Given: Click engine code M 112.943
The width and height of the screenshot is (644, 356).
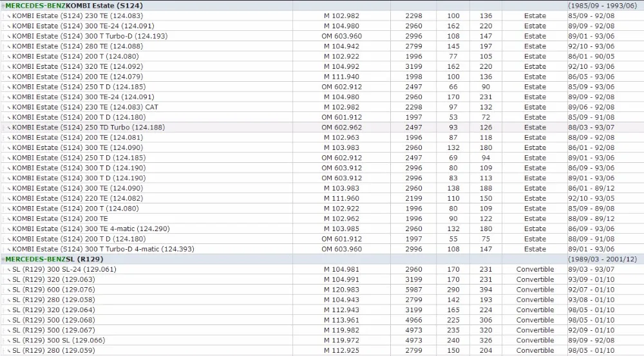Looking at the screenshot, I should pos(341,310).
